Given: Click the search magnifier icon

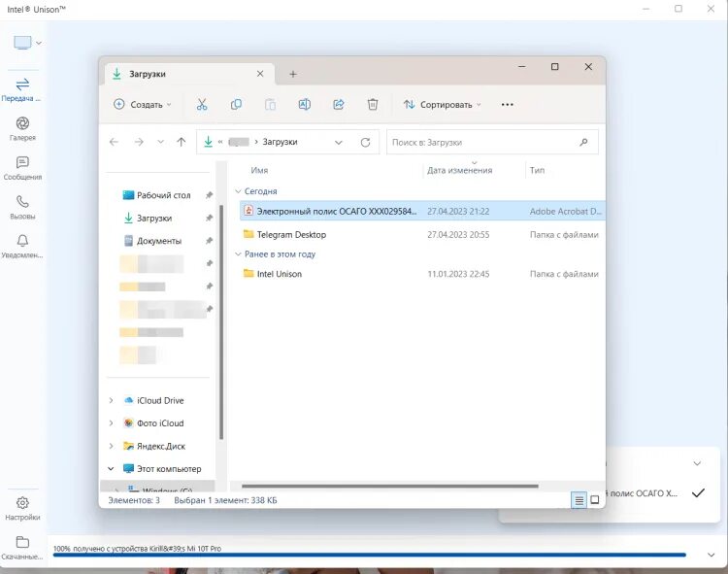Looking at the screenshot, I should click(x=583, y=142).
